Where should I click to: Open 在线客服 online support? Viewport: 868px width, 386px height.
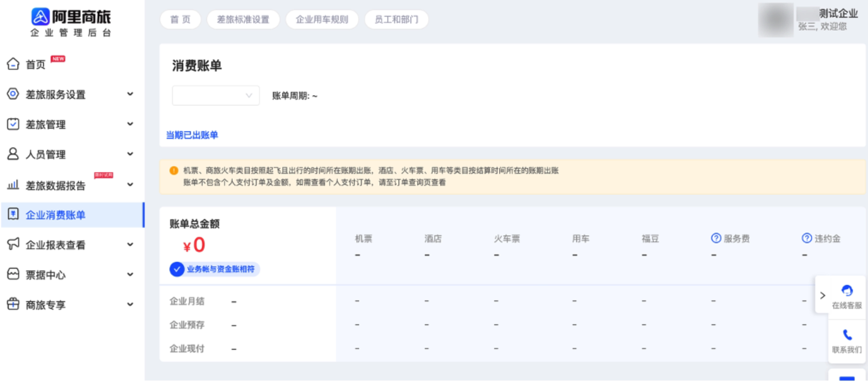[846, 295]
